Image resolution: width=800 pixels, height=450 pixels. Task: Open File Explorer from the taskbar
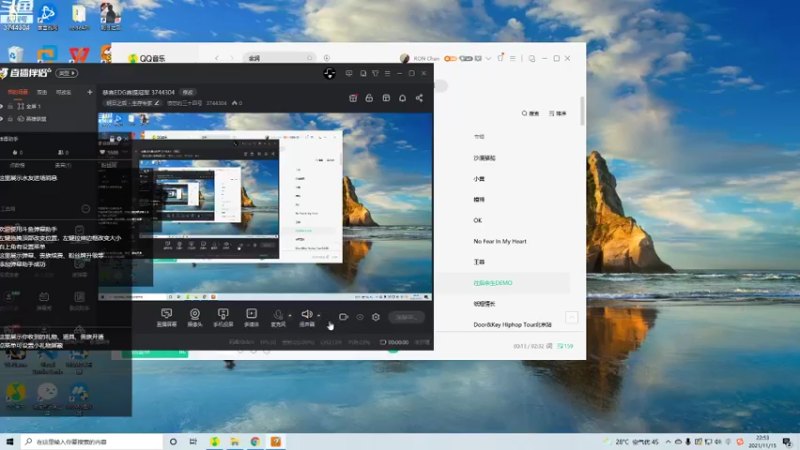235,442
